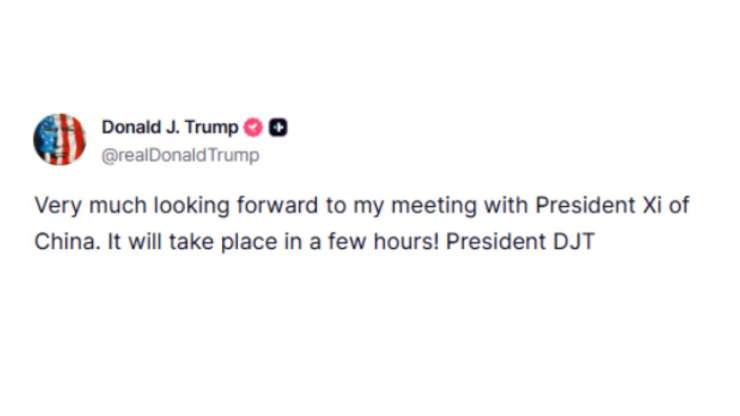The height and width of the screenshot is (416, 740).
Task: Click the display name Donald J. Trump
Action: coord(170,127)
